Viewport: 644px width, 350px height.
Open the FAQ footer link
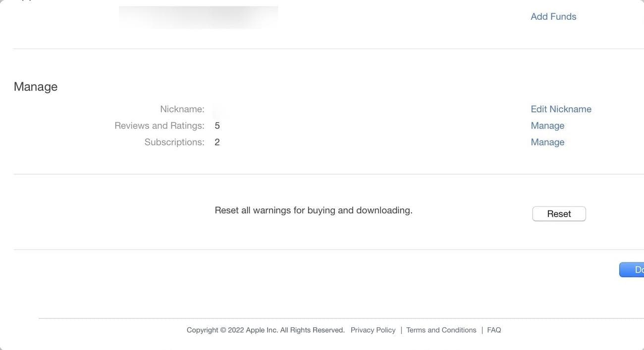click(494, 330)
